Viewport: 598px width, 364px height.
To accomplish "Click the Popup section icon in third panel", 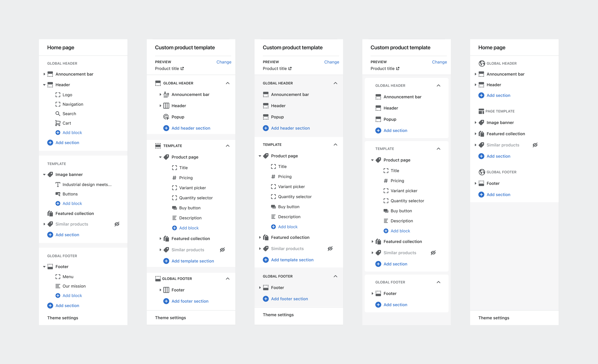I will tap(266, 117).
